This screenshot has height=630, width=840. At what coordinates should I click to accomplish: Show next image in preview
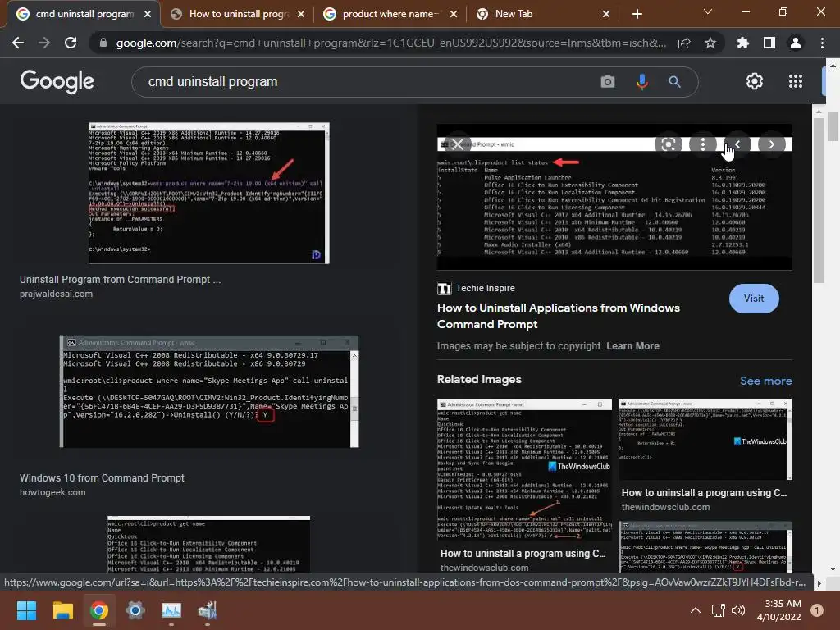[772, 144]
